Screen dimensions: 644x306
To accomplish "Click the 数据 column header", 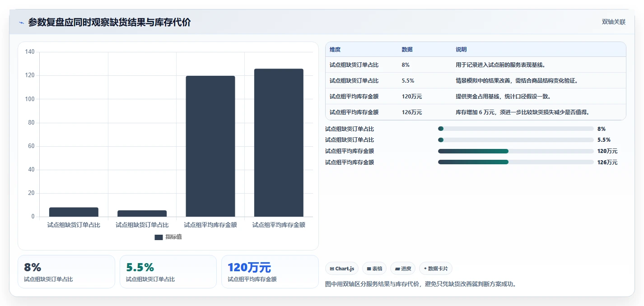I will [x=407, y=50].
